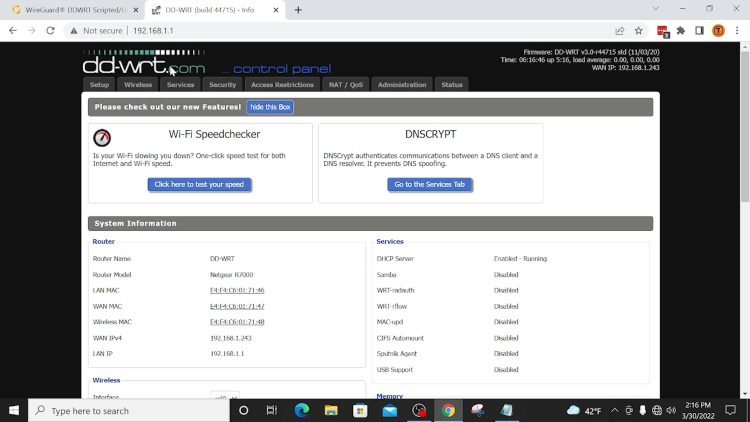Image resolution: width=750 pixels, height=422 pixels.
Task: Open the Security tab
Action: 222,85
